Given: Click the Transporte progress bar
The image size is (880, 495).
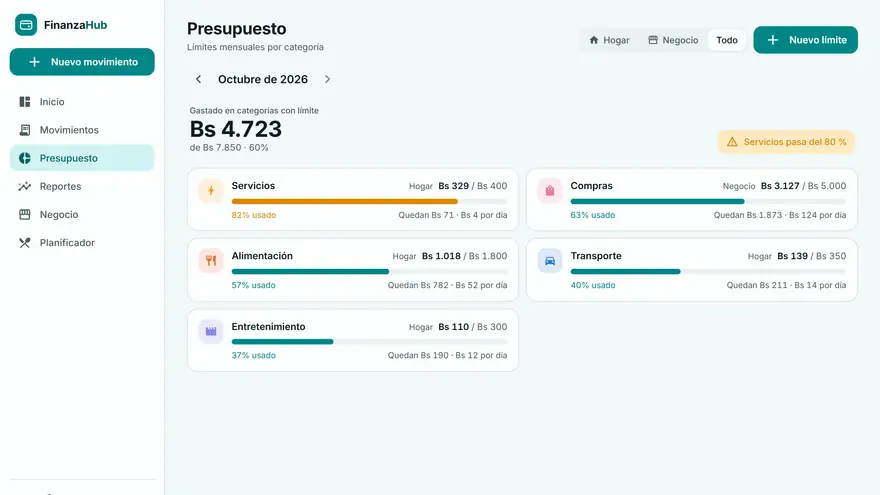Looking at the screenshot, I should point(708,271).
